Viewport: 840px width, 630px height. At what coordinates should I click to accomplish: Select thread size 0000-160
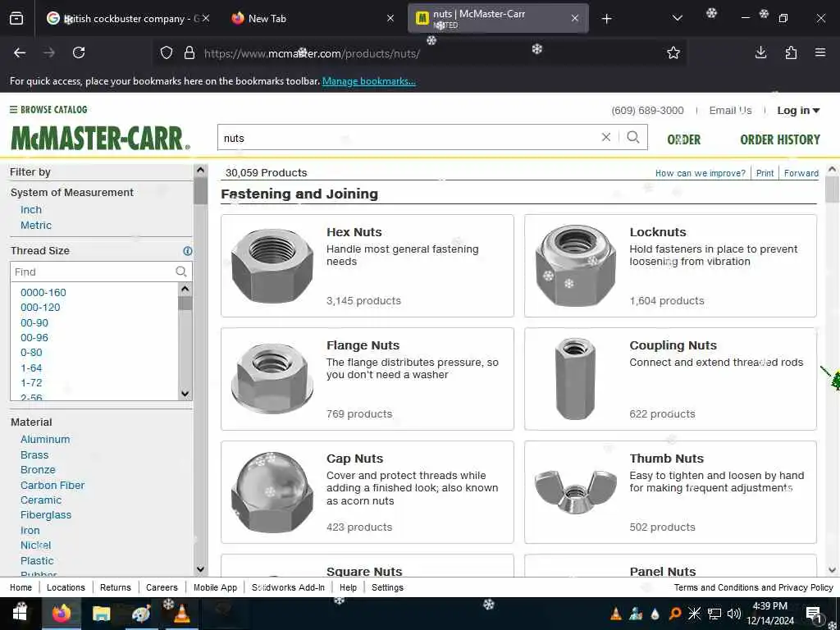[x=43, y=293]
